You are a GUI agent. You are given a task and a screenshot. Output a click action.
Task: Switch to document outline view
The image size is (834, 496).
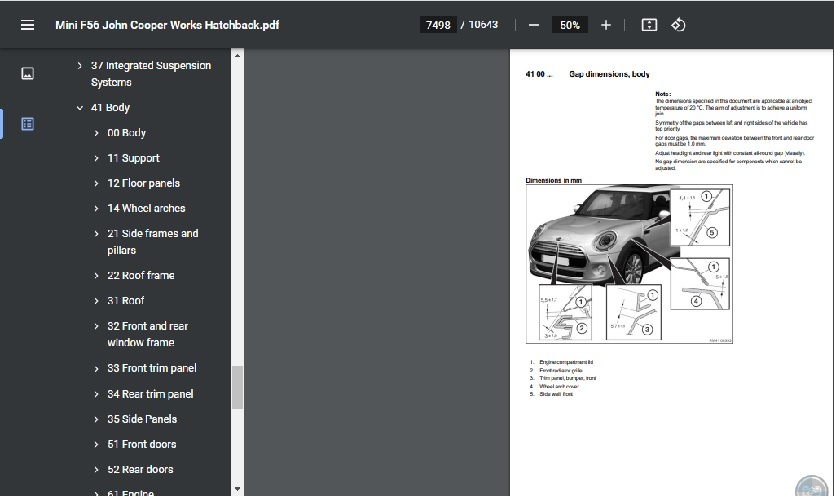pos(28,124)
